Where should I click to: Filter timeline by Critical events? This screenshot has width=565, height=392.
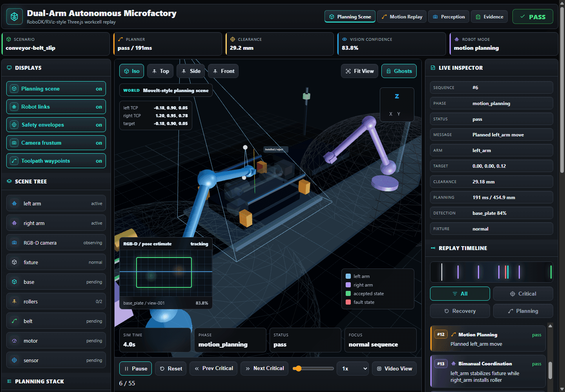[523, 294]
